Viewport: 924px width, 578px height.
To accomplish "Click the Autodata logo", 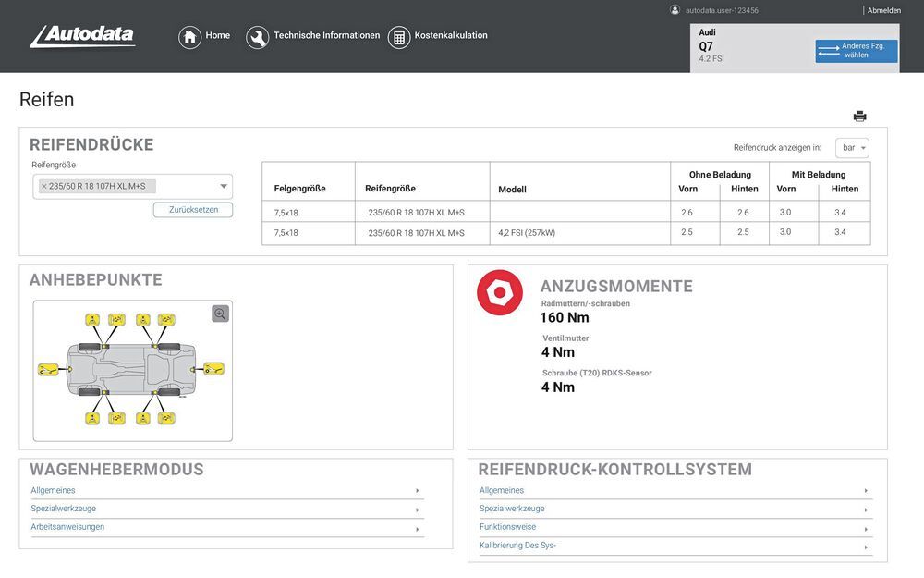I will click(x=83, y=37).
